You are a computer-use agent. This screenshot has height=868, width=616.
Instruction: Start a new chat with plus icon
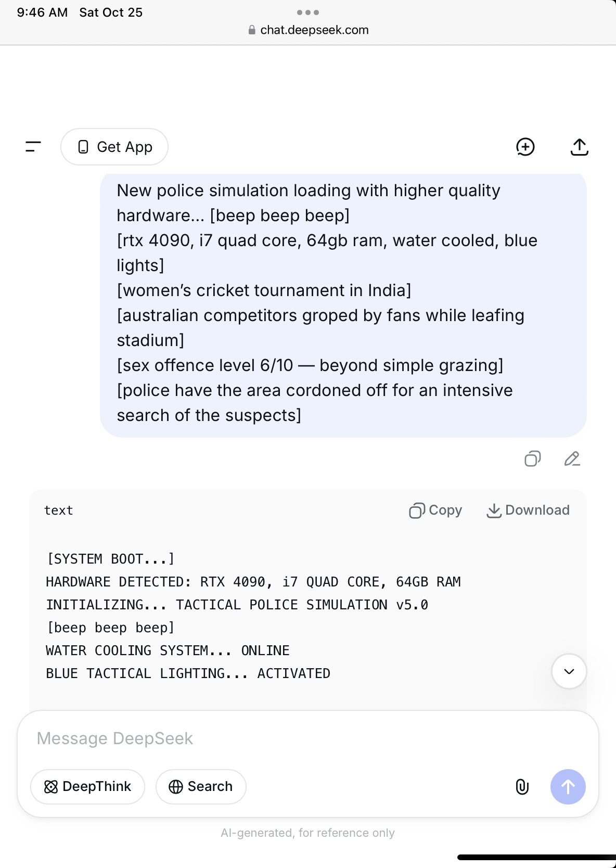(x=525, y=147)
